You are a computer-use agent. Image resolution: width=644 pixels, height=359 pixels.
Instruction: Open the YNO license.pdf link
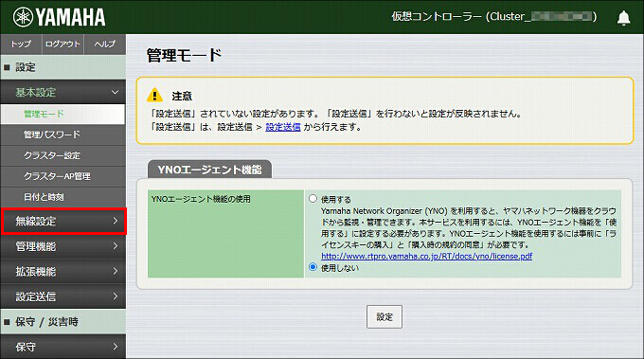[427, 256]
